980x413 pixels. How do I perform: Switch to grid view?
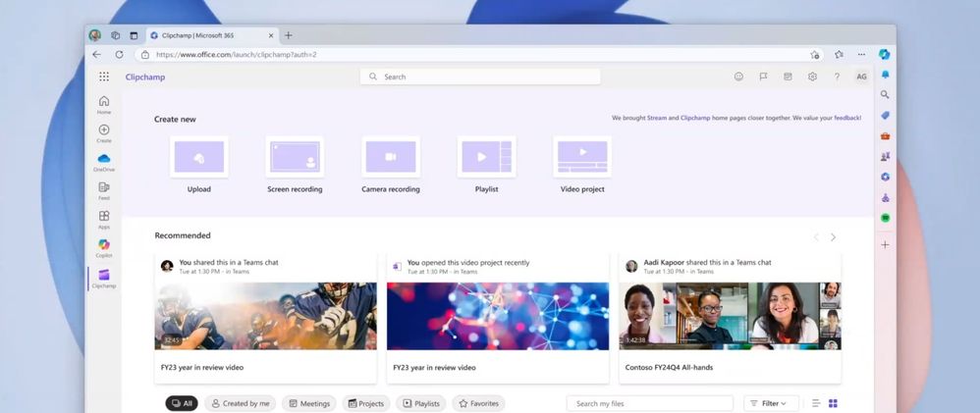coord(833,403)
